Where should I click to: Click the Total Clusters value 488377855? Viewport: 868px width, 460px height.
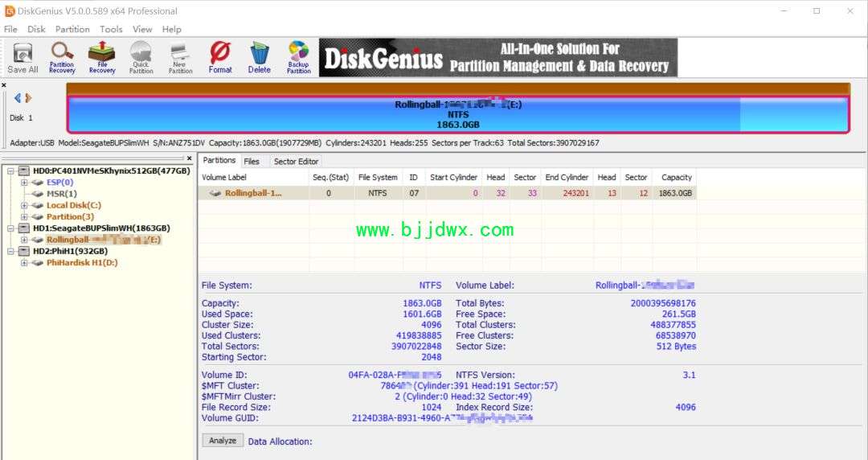pyautogui.click(x=674, y=325)
